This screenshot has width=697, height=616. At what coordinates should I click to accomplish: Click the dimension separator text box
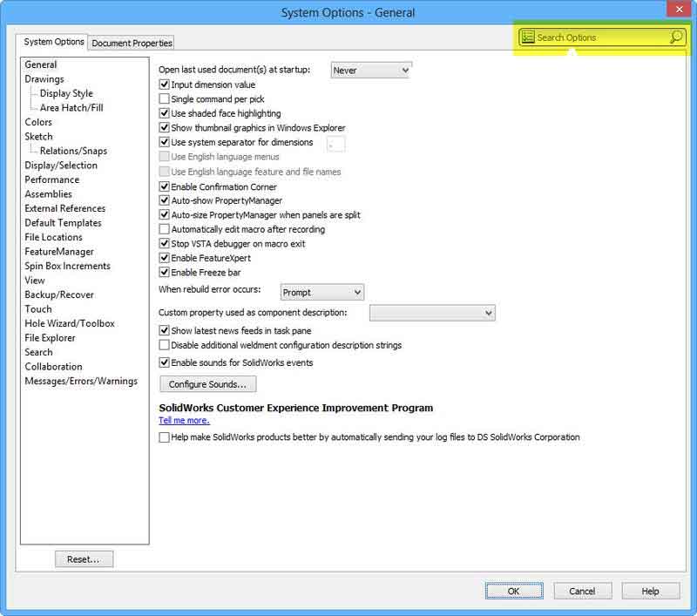[335, 144]
